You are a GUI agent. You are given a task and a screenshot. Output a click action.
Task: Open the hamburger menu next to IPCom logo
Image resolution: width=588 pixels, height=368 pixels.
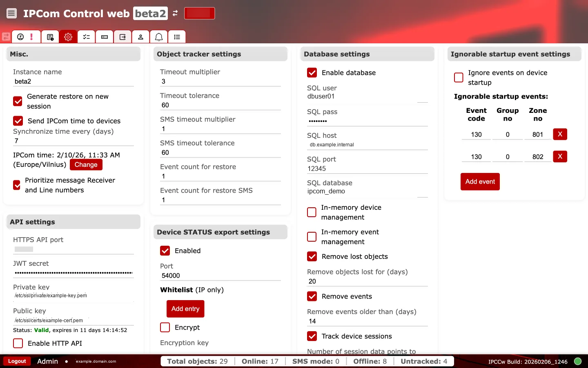coord(11,13)
